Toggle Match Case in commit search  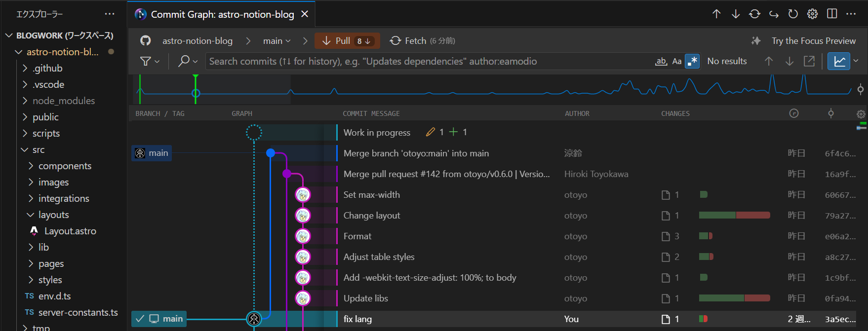677,61
